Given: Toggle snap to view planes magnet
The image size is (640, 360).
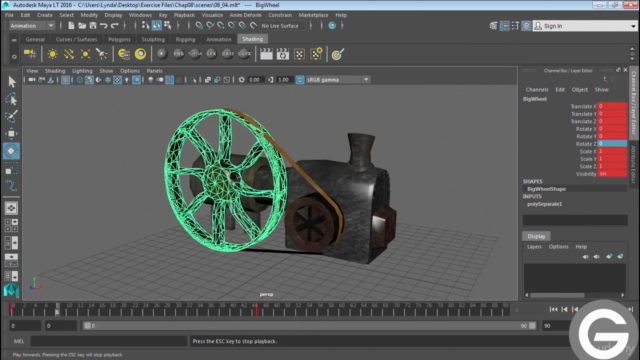Looking at the screenshot, I should coord(242,26).
